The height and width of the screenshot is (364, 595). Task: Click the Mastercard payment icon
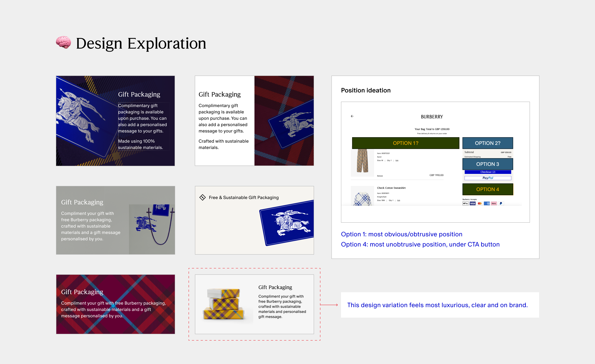(x=480, y=203)
